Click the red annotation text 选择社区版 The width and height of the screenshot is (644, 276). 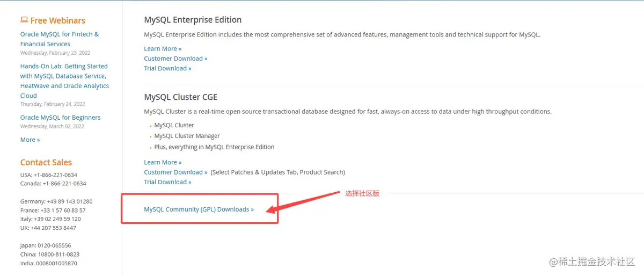pyautogui.click(x=362, y=193)
